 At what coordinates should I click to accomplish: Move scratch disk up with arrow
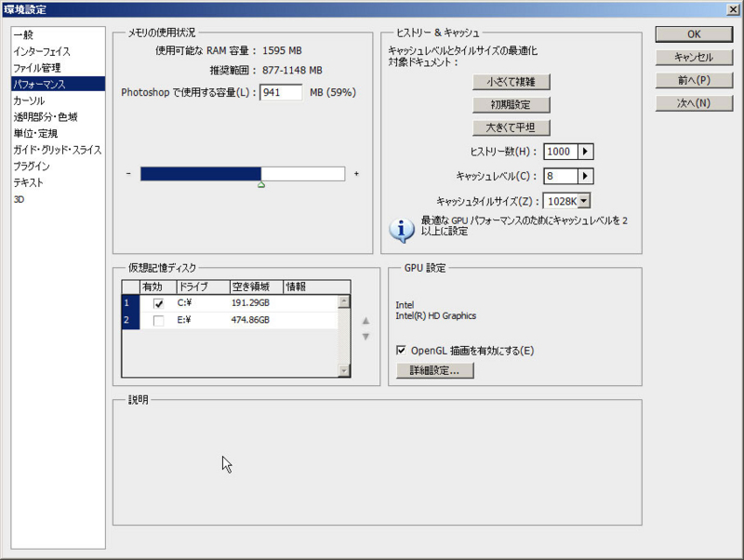point(365,321)
